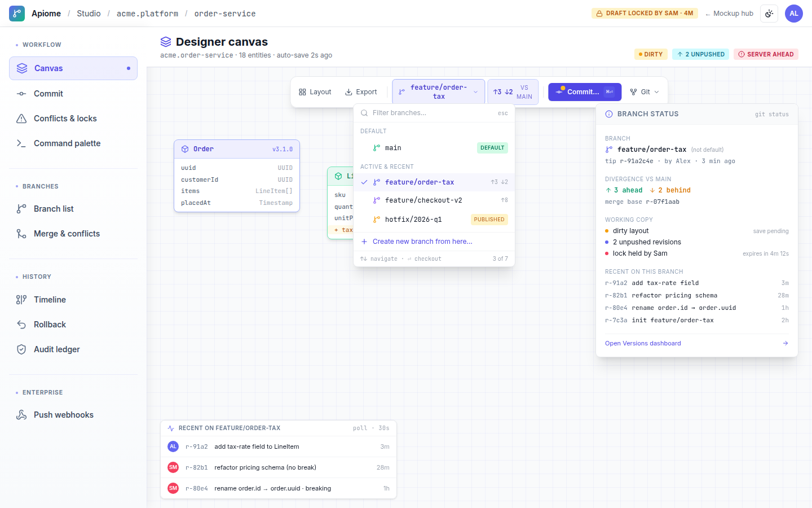Click the git status label
Image resolution: width=812 pixels, height=508 pixels.
(x=772, y=115)
